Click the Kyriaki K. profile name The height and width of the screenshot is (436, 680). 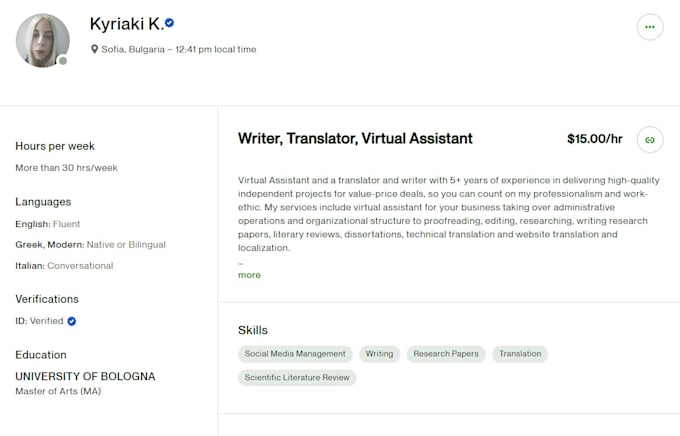127,24
